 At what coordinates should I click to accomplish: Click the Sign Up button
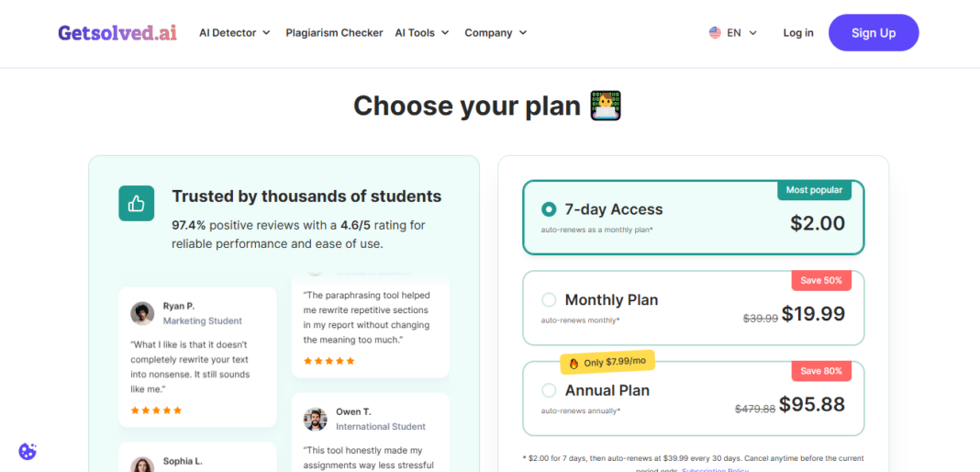pyautogui.click(x=874, y=32)
